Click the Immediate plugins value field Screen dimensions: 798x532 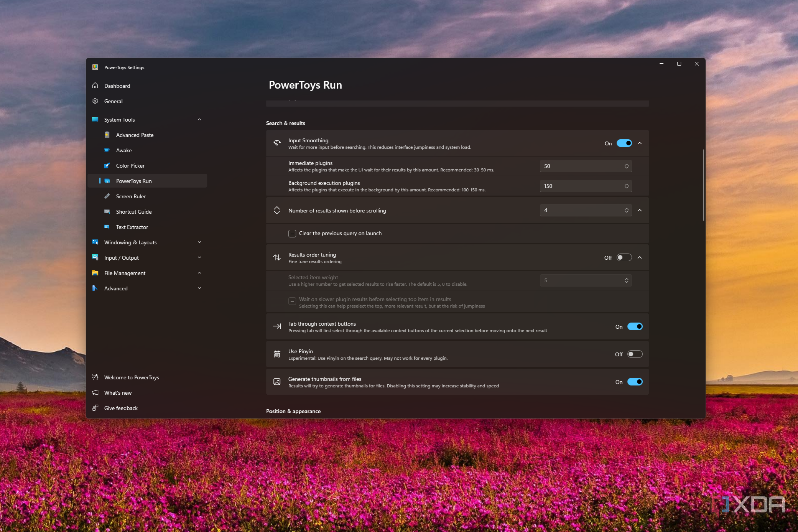click(586, 166)
